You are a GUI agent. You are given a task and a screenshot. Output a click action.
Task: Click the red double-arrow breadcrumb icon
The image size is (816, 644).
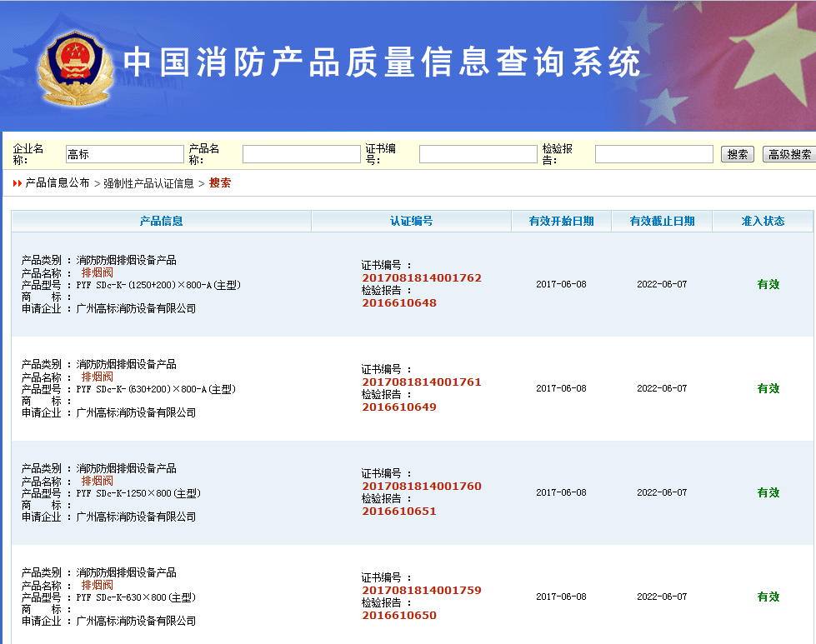(x=17, y=183)
